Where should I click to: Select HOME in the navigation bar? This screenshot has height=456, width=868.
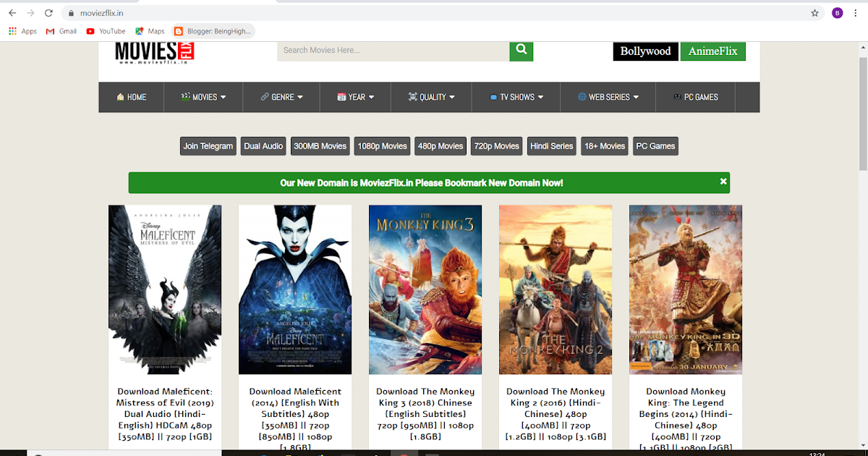(x=131, y=96)
